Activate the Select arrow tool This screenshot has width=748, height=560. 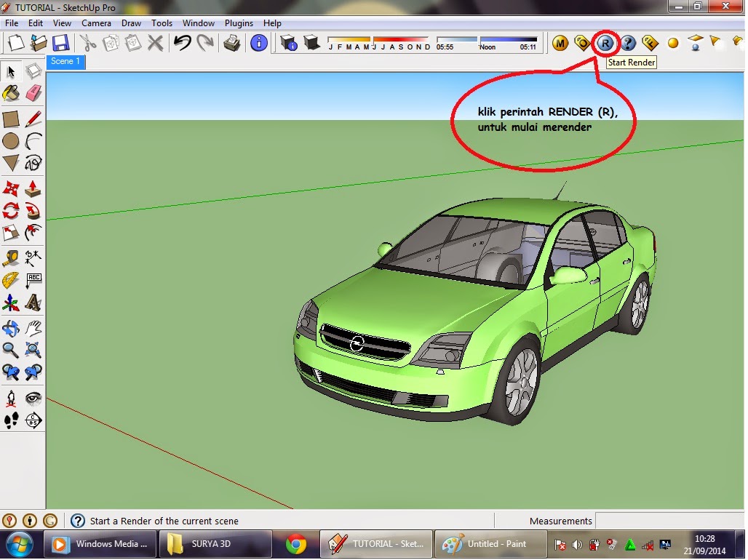coord(12,71)
